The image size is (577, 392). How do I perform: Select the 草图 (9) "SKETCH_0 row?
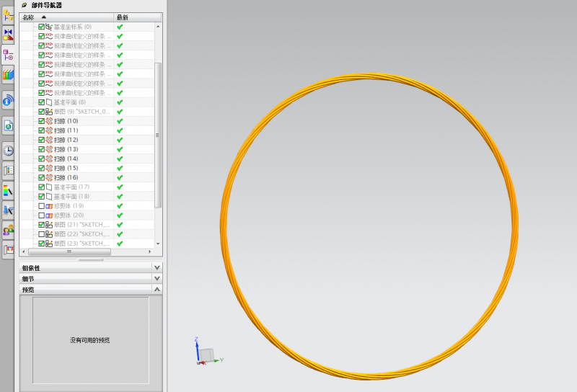tap(87, 112)
